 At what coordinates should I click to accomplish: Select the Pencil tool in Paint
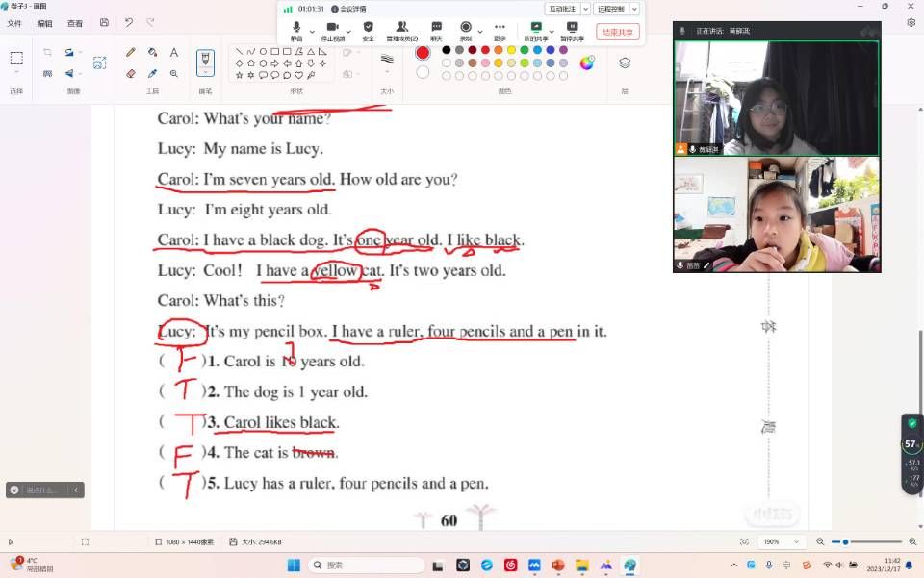coord(131,52)
